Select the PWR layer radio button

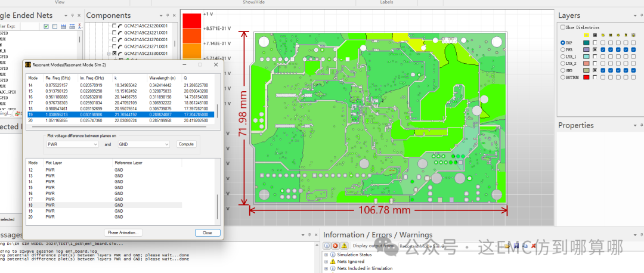click(563, 49)
